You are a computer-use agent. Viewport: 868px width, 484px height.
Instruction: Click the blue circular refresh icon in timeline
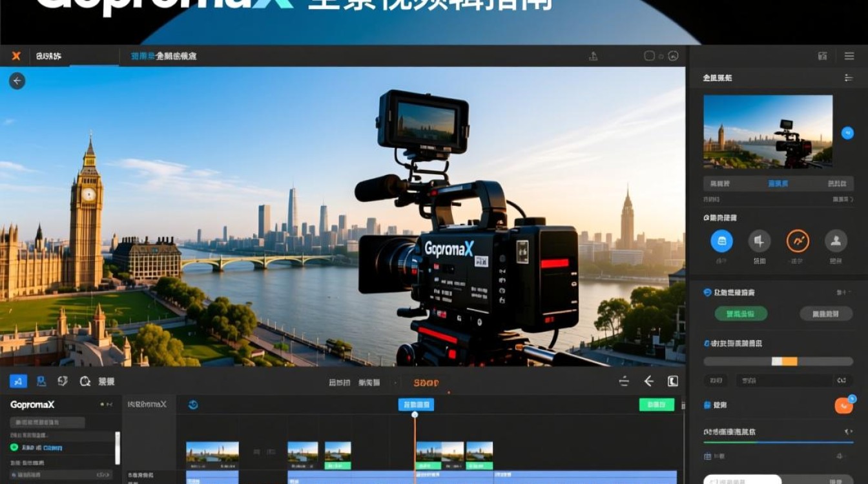click(193, 405)
